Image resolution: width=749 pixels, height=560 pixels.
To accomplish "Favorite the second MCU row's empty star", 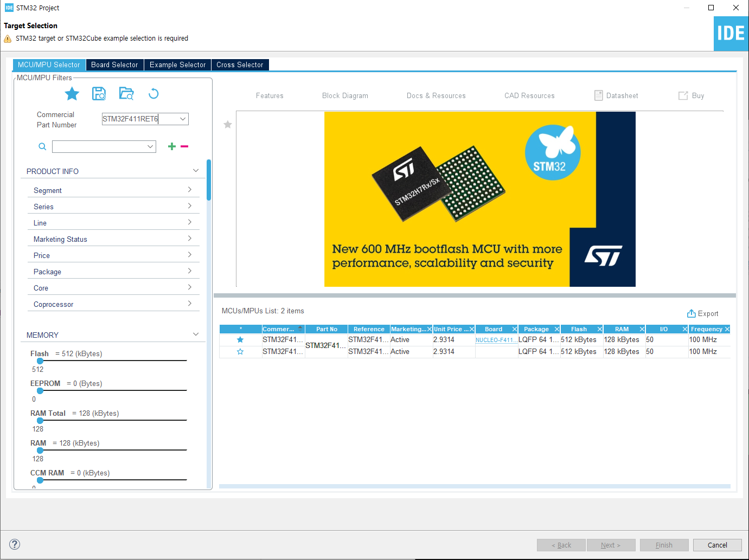I will pos(240,352).
